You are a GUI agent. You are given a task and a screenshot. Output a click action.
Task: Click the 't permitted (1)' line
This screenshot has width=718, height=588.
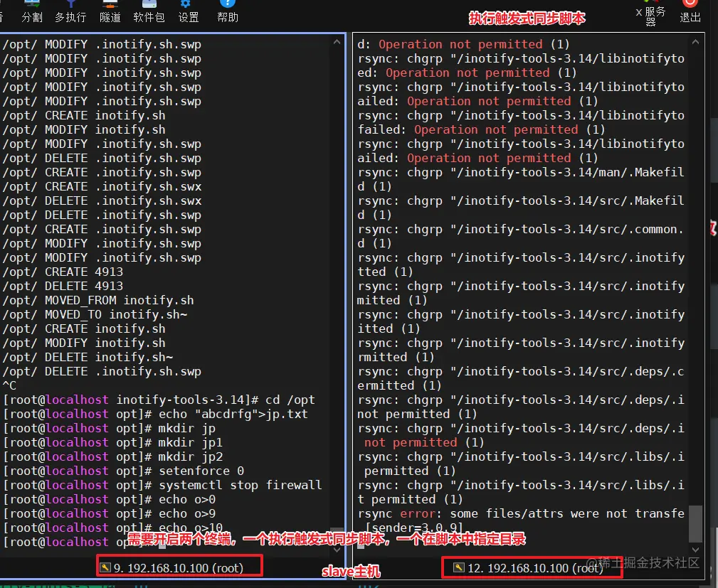[410, 499]
